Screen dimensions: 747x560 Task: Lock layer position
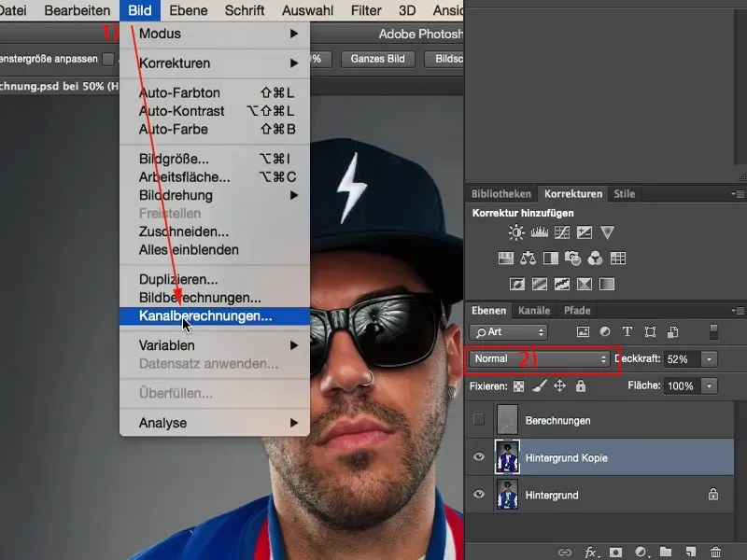click(x=559, y=385)
